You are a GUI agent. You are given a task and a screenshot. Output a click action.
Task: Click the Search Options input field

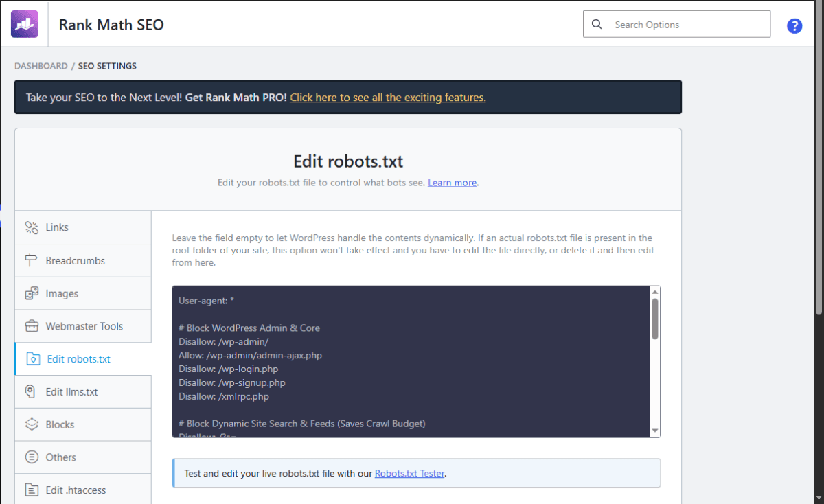[676, 24]
